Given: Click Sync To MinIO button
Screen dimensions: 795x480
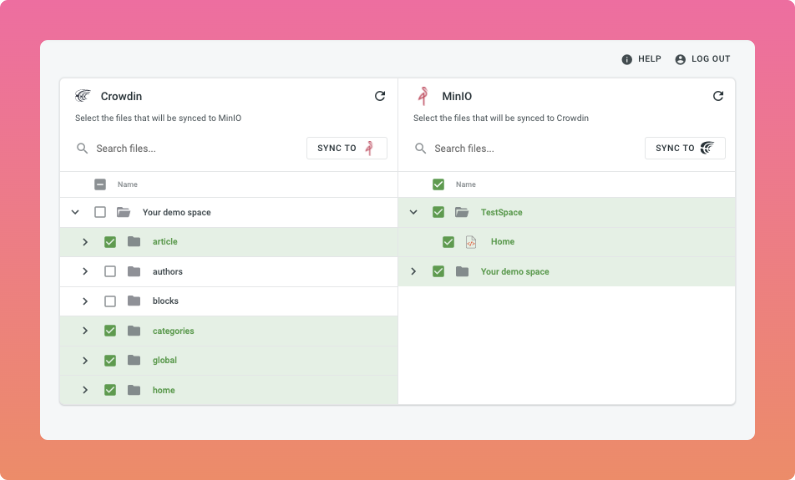Looking at the screenshot, I should click(x=347, y=148).
